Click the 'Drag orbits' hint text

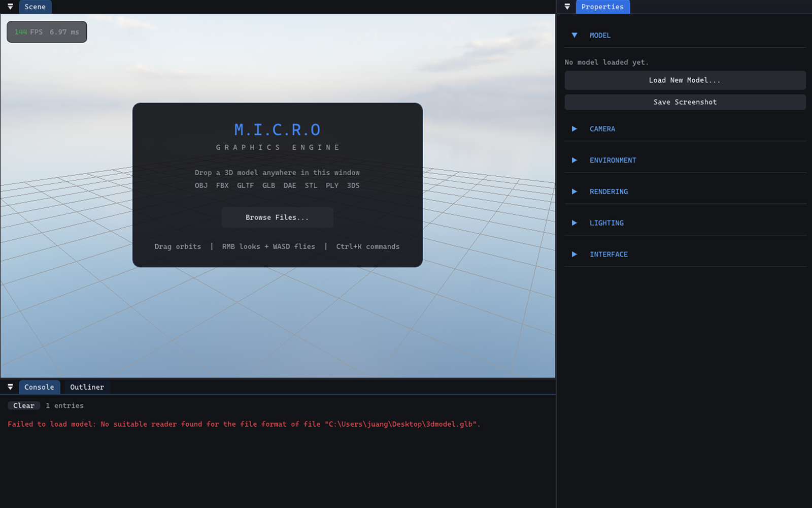178,247
